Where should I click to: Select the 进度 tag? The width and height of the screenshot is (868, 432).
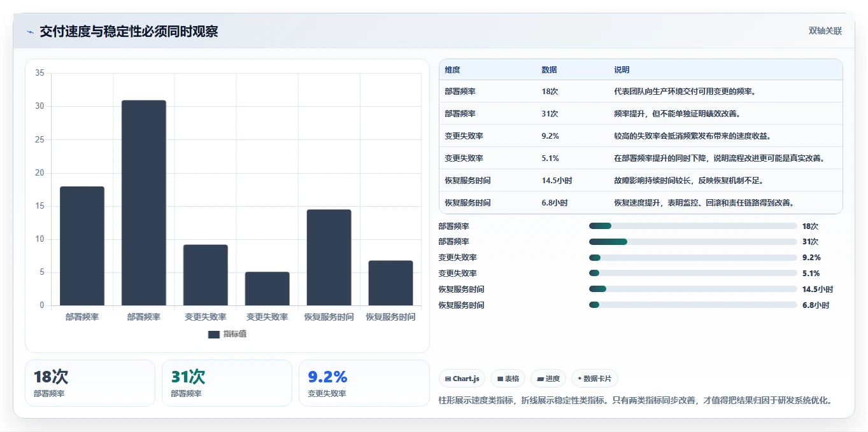548,379
